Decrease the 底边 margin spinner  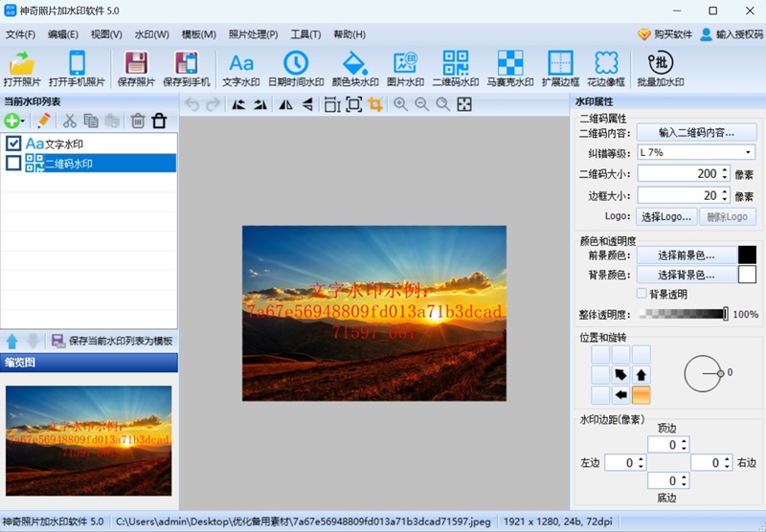[684, 485]
